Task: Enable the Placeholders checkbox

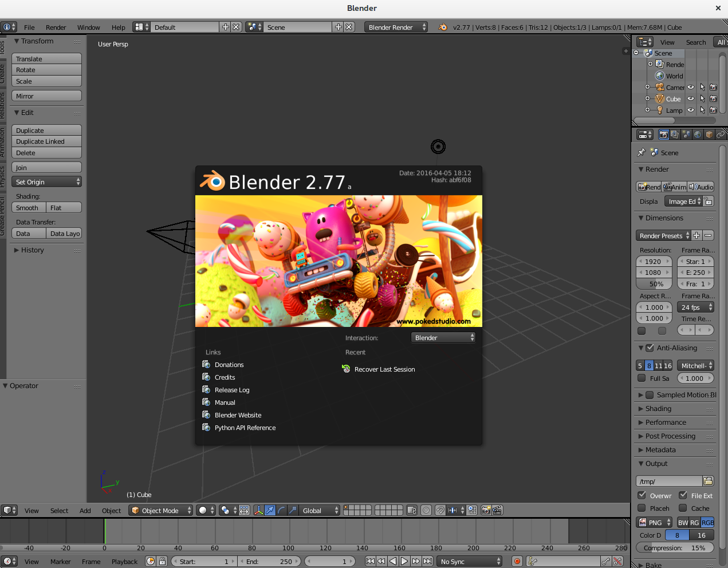Action: point(642,508)
